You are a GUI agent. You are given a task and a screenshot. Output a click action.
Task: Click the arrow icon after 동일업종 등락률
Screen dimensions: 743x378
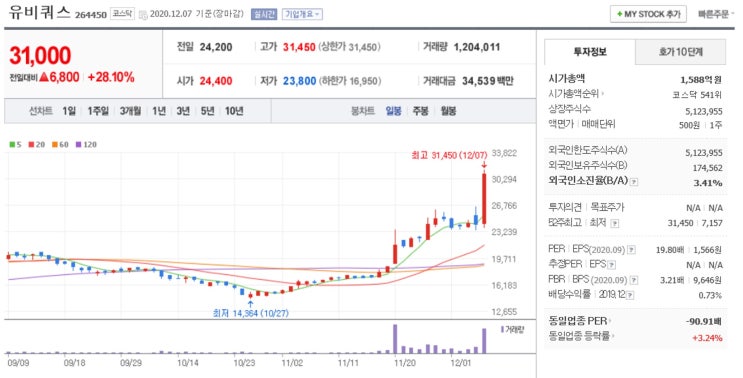click(x=613, y=337)
